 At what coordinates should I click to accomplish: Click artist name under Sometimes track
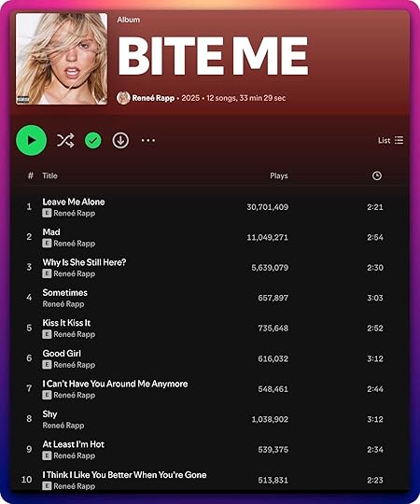[x=63, y=304]
